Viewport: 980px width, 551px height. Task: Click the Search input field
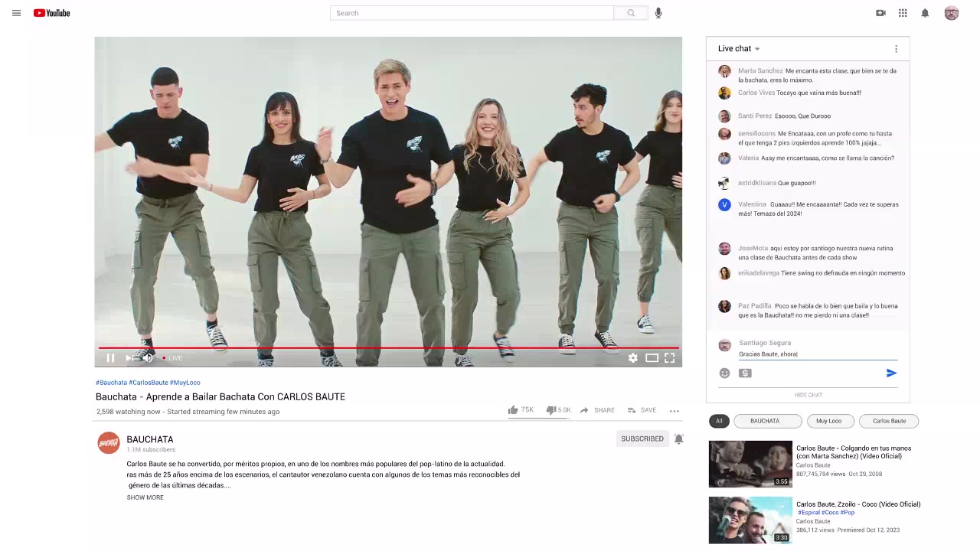pos(472,13)
